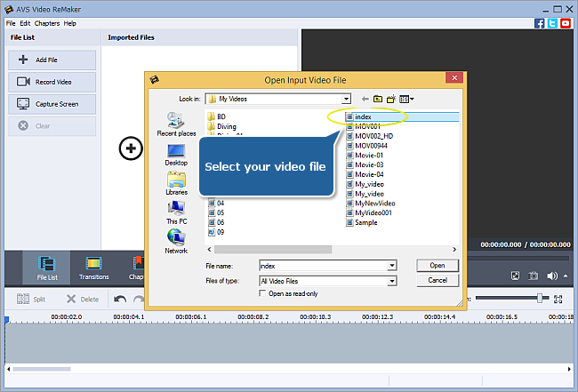Select the Movie-04 file
Viewport: 578px width, 392px height.
point(365,174)
